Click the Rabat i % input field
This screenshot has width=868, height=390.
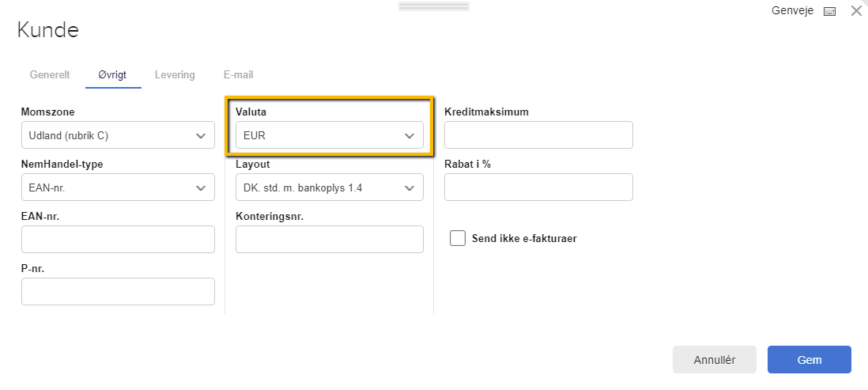pos(538,187)
